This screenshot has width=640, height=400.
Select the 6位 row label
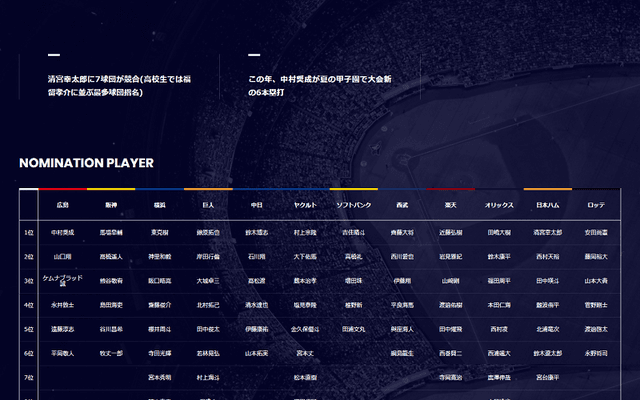click(x=29, y=353)
